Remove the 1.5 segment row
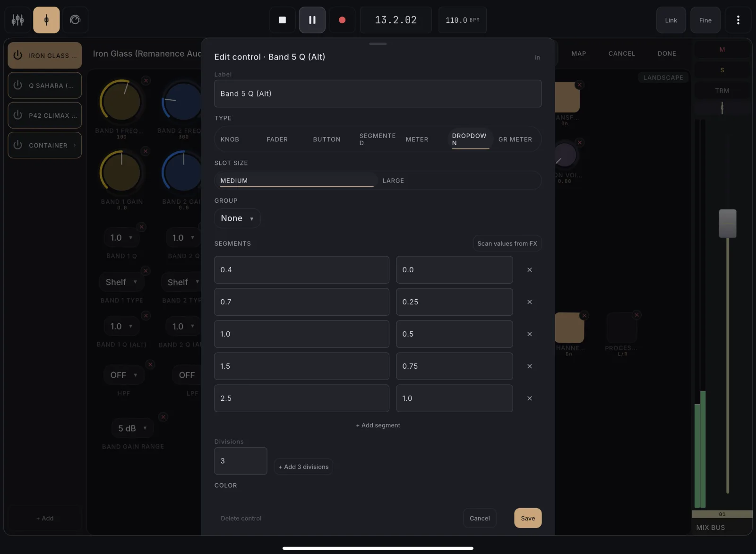The image size is (756, 554). (x=530, y=366)
